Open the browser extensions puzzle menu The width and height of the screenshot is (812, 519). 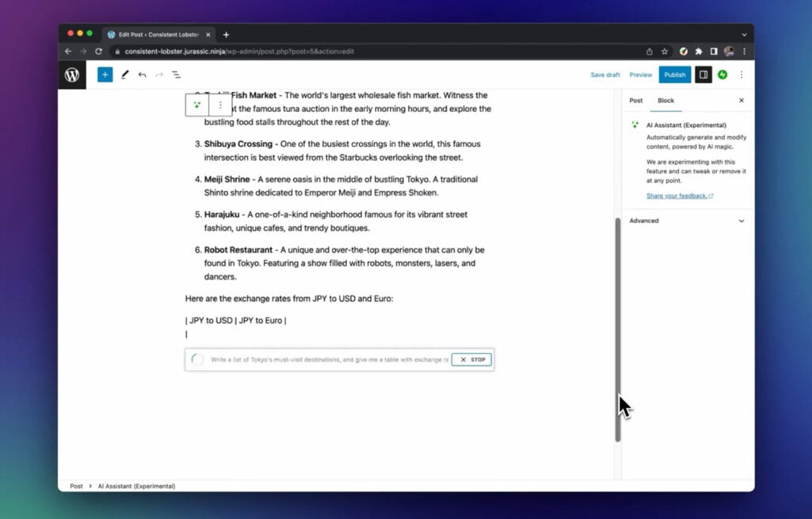click(x=699, y=52)
